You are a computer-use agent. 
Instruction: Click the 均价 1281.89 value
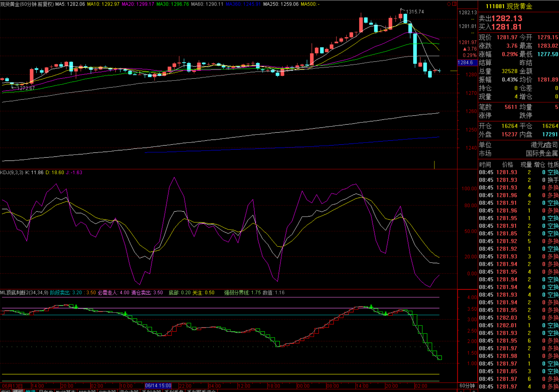548,80
